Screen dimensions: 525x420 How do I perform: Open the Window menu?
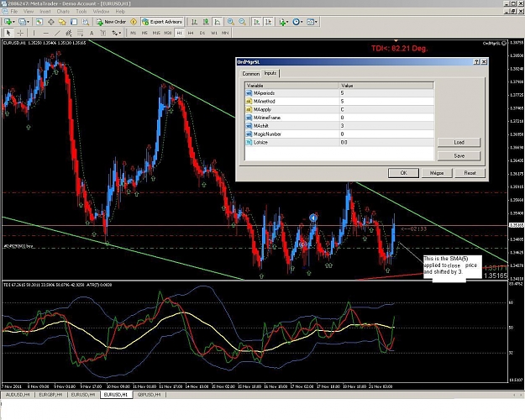point(101,12)
